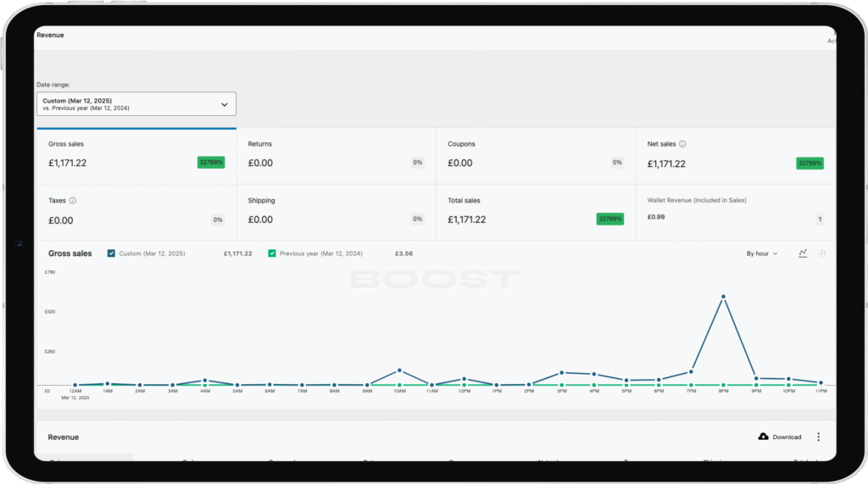This screenshot has width=868, height=484.
Task: Click the 10AM data point on chart
Action: pos(400,370)
